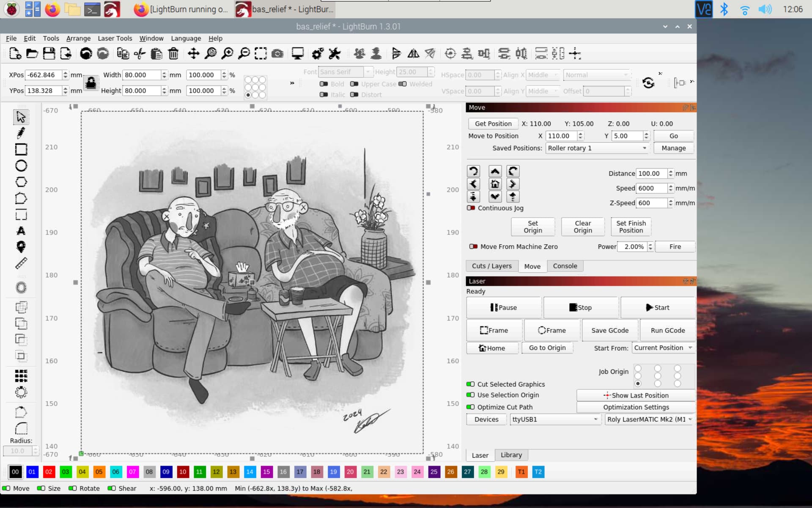Switch to the Cuts / Layers tab

coord(491,266)
